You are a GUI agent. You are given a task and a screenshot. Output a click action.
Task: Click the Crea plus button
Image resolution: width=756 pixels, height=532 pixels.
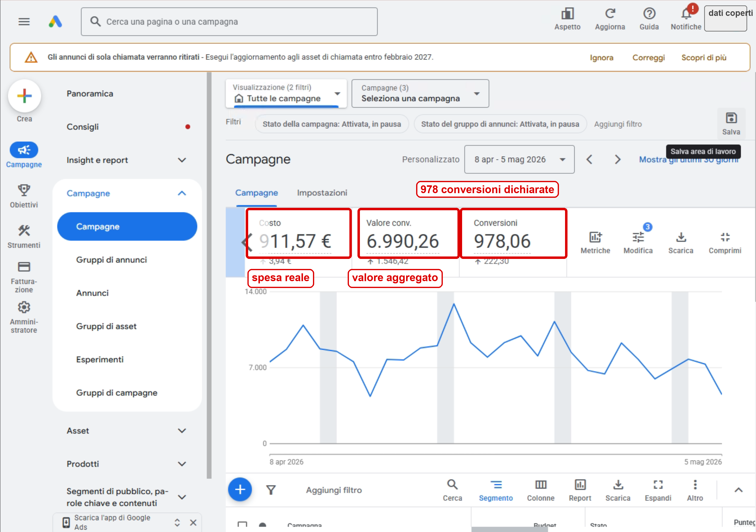pos(24,96)
